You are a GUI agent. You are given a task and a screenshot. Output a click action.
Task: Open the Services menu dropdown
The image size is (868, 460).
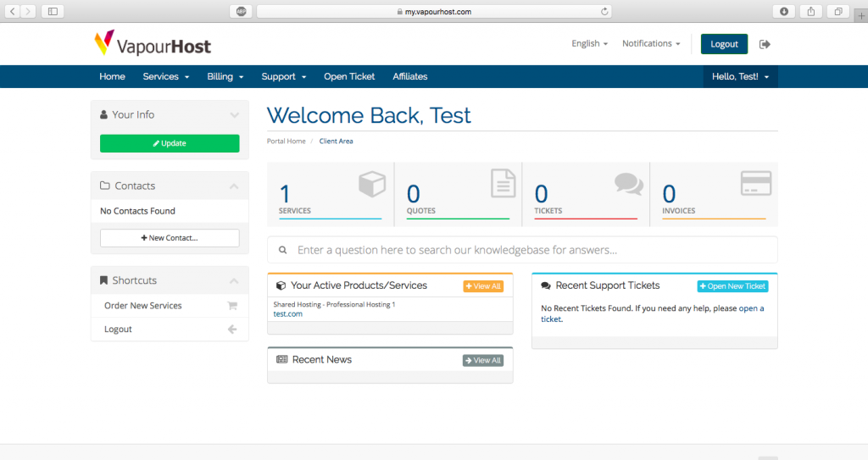tap(166, 76)
